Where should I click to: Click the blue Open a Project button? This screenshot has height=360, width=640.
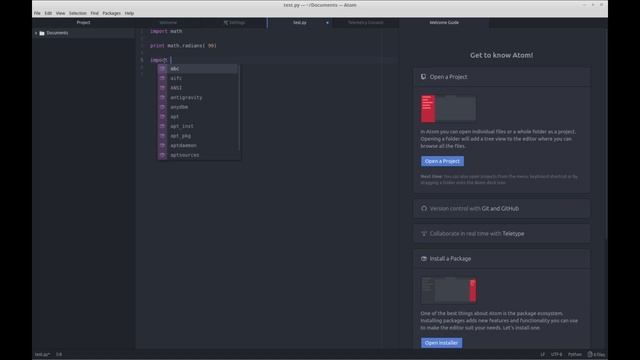[442, 161]
